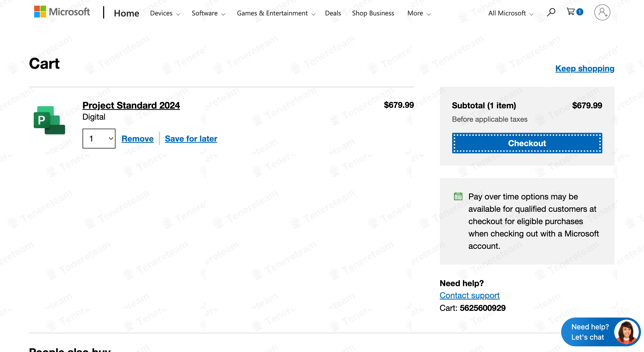Expand the Games & Entertainment menu

(x=276, y=13)
